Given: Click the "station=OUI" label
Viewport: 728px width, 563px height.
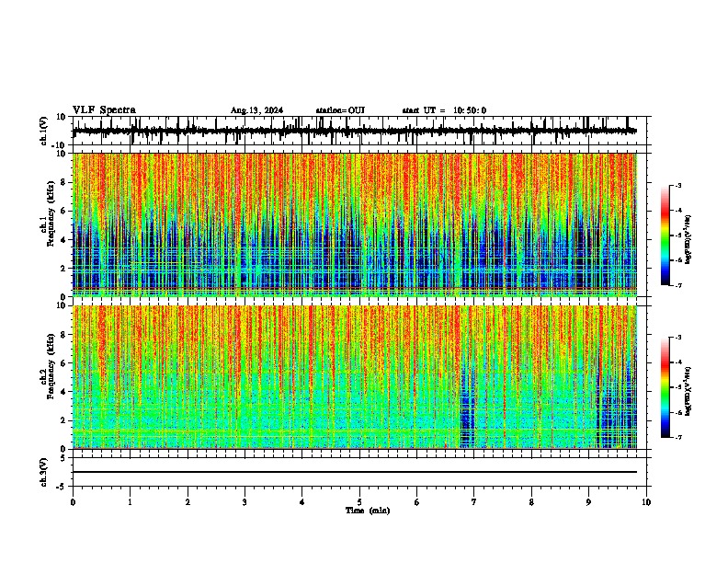Looking at the screenshot, I should click(x=340, y=110).
